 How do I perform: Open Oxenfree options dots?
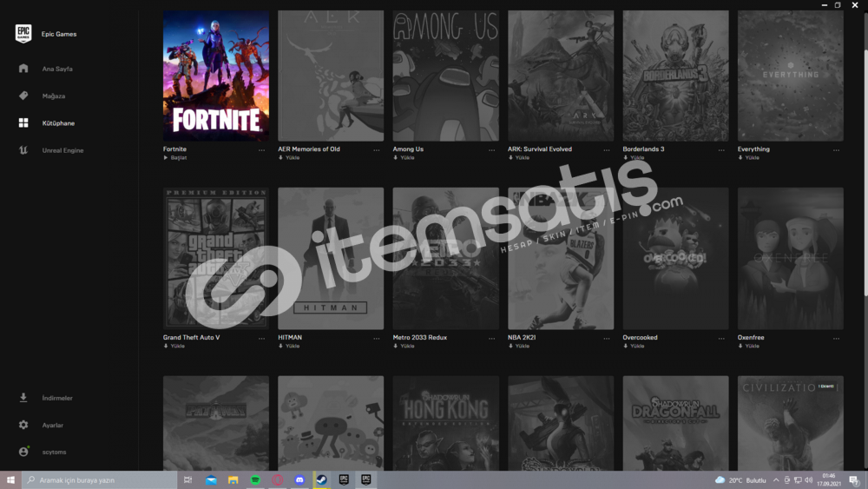(837, 339)
